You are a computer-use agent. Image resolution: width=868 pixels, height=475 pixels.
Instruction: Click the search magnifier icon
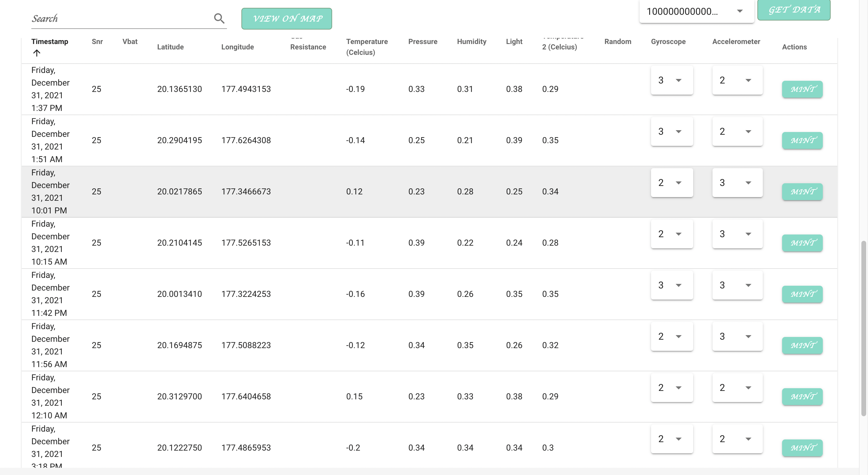(x=219, y=18)
